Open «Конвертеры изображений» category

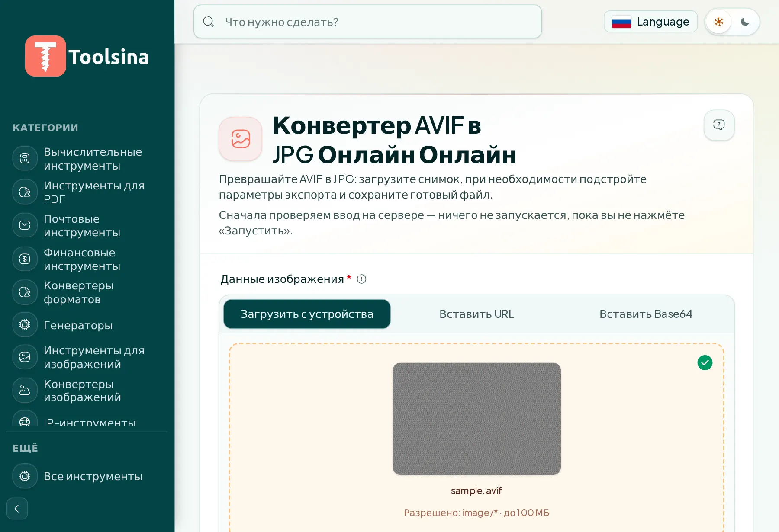coord(87,391)
